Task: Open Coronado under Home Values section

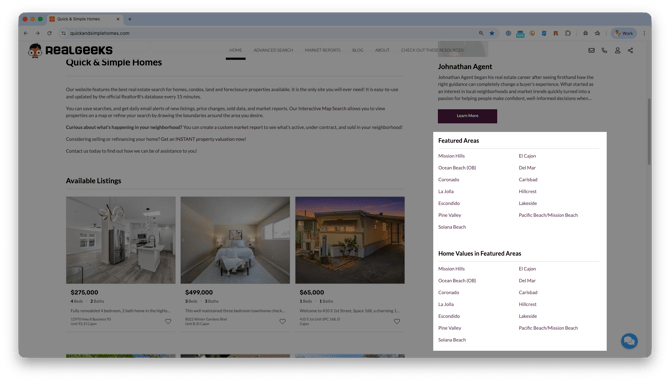Action: pos(448,293)
